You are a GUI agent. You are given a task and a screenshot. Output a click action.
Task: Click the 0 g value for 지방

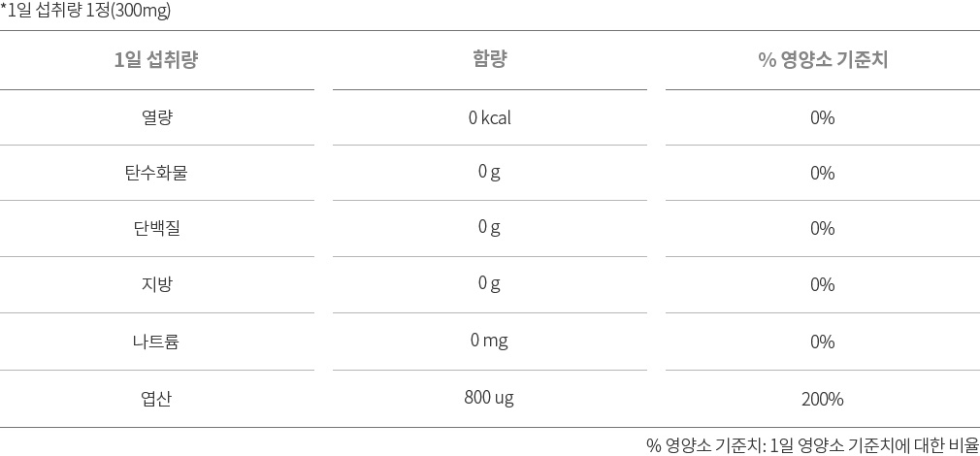pyautogui.click(x=489, y=285)
